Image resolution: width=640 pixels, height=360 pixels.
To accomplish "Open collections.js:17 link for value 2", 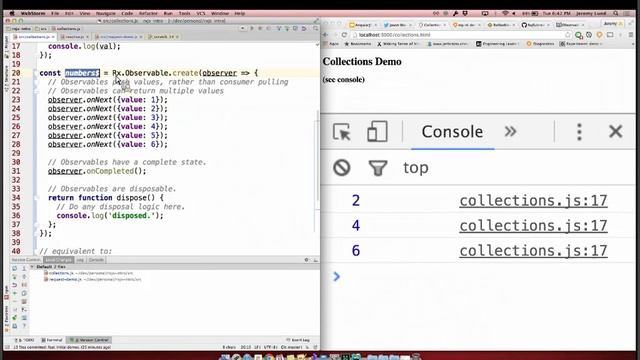I will tap(533, 200).
